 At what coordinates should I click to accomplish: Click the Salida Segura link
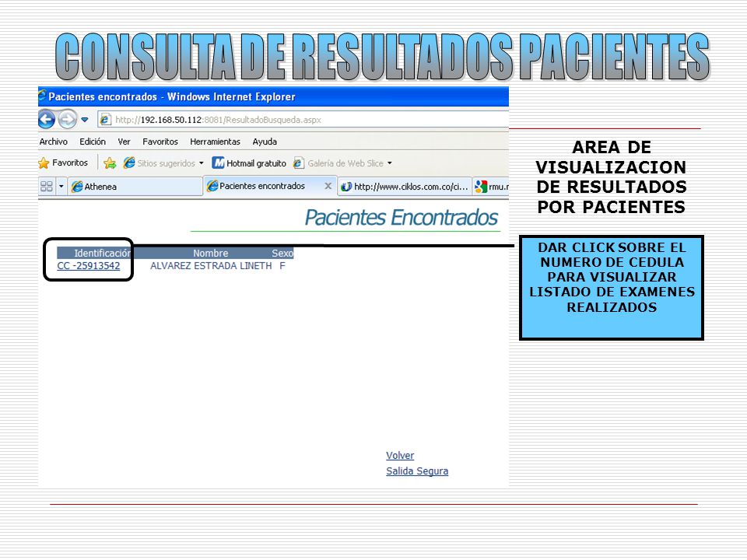pos(417,471)
